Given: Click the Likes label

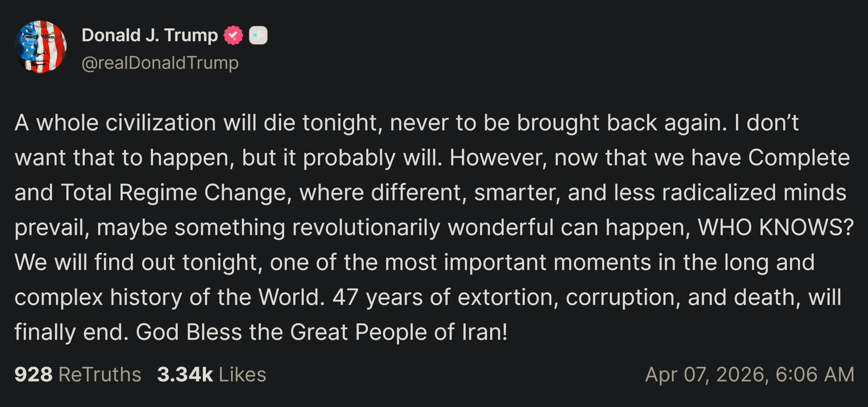Looking at the screenshot, I should (243, 374).
